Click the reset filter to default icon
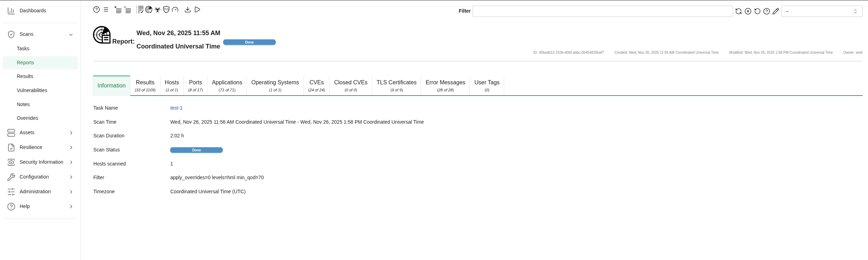This screenshot has height=260, width=868. (x=757, y=11)
